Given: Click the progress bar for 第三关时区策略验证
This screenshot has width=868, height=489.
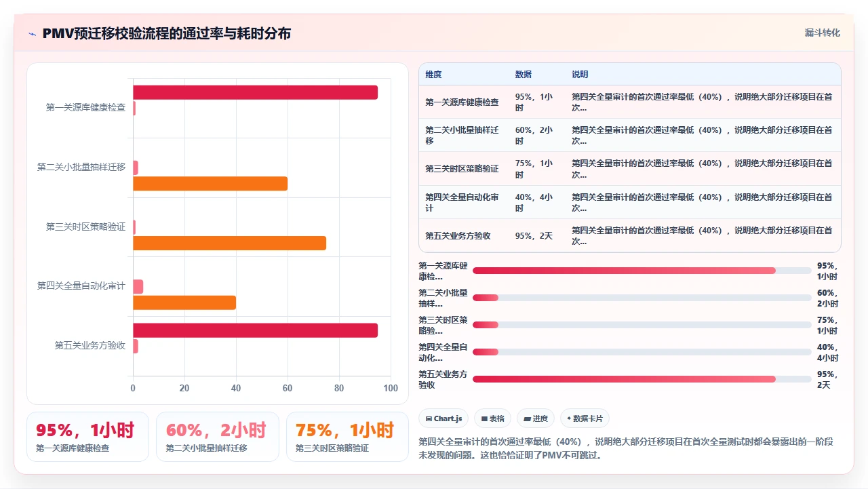Looking at the screenshot, I should (x=642, y=325).
